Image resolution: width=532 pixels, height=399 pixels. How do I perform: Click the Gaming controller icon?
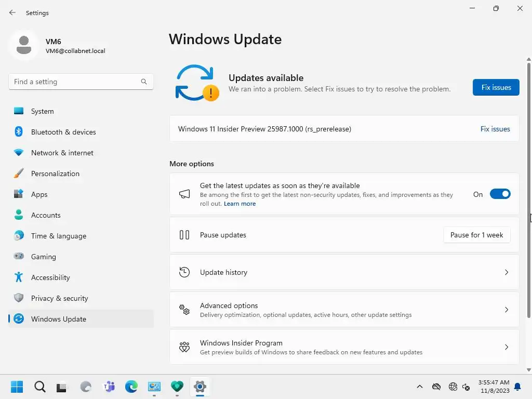point(19,256)
